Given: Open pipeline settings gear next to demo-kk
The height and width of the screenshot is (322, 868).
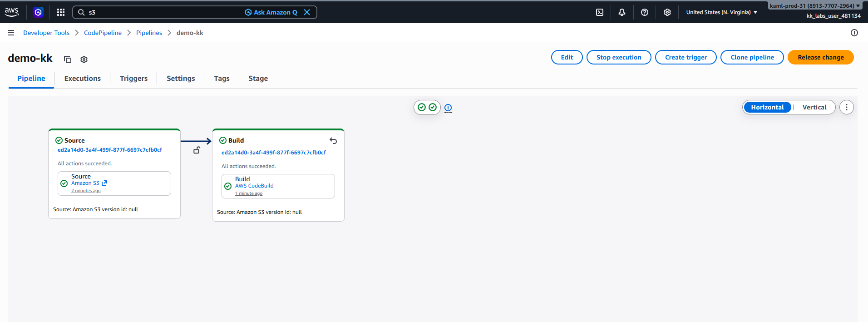Looking at the screenshot, I should (84, 59).
